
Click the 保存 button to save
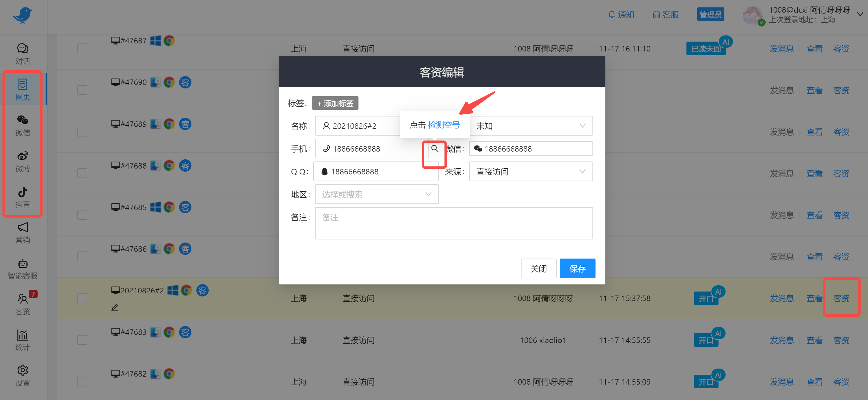click(577, 268)
